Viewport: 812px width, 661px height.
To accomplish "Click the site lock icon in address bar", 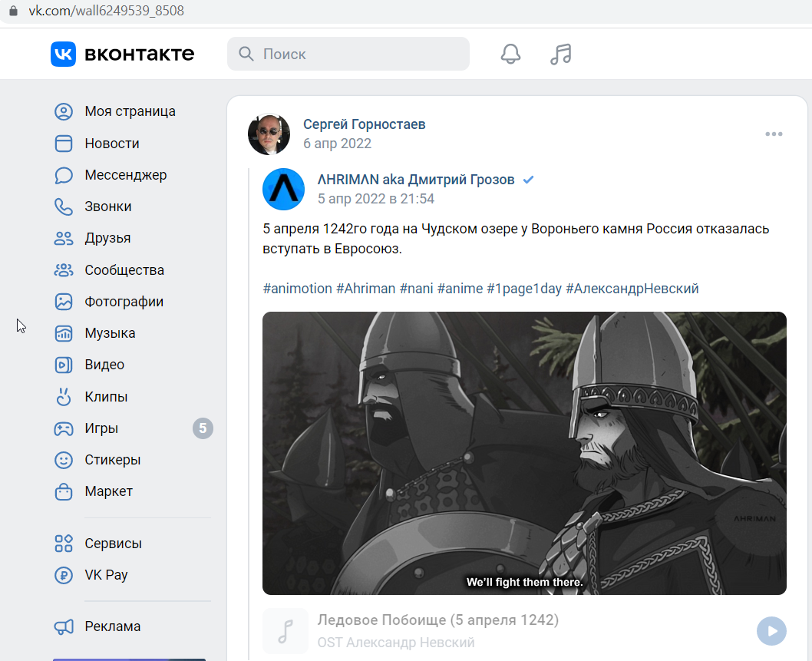I will click(14, 10).
